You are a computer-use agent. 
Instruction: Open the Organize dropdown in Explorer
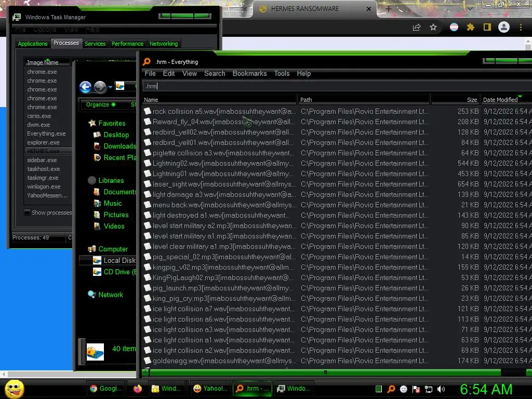pos(100,104)
